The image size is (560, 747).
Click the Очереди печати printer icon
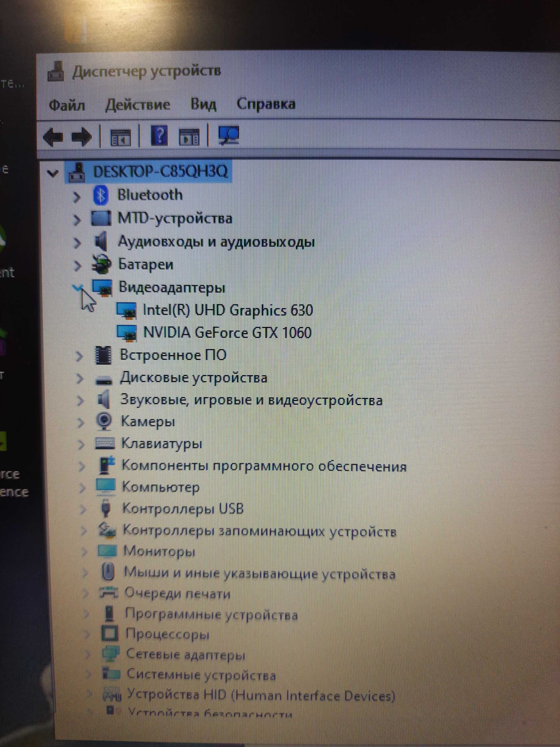(109, 593)
